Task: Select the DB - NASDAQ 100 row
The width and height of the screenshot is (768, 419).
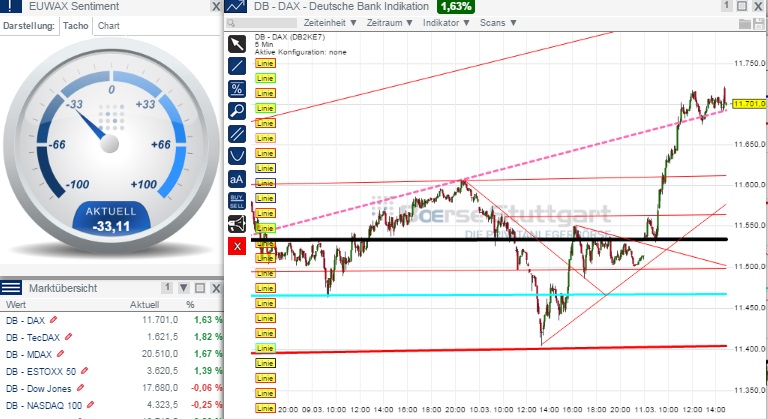Action: point(111,405)
